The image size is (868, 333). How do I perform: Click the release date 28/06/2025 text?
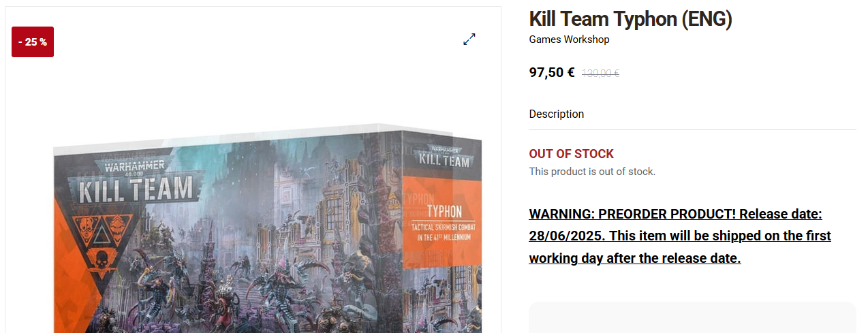pyautogui.click(x=566, y=236)
